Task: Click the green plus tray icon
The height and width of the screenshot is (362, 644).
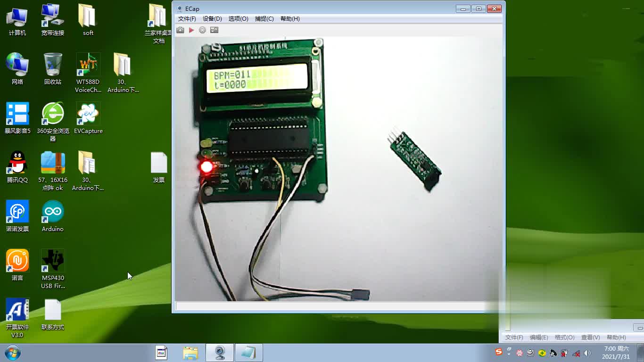Action: click(542, 353)
